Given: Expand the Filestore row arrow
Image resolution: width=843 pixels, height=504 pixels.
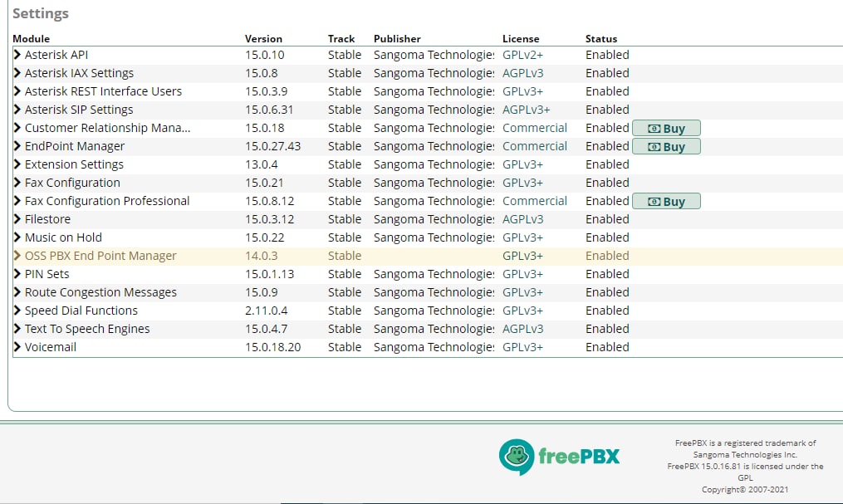Looking at the screenshot, I should click(x=17, y=219).
